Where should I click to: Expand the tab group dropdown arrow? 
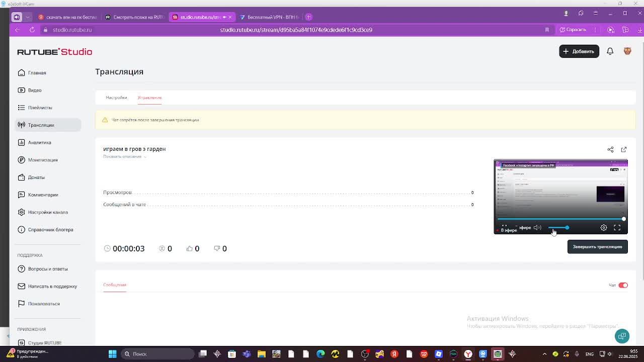point(28,17)
